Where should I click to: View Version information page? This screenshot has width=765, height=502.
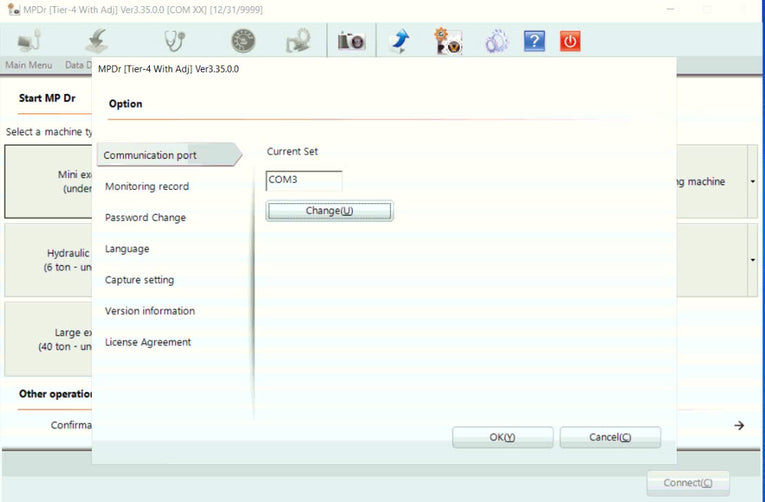click(150, 311)
